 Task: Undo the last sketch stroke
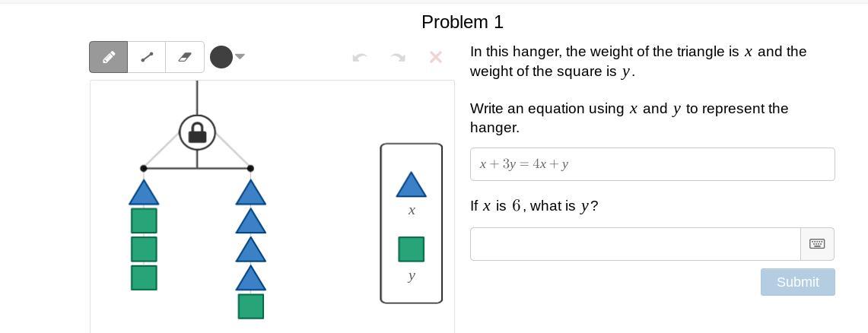coord(360,57)
